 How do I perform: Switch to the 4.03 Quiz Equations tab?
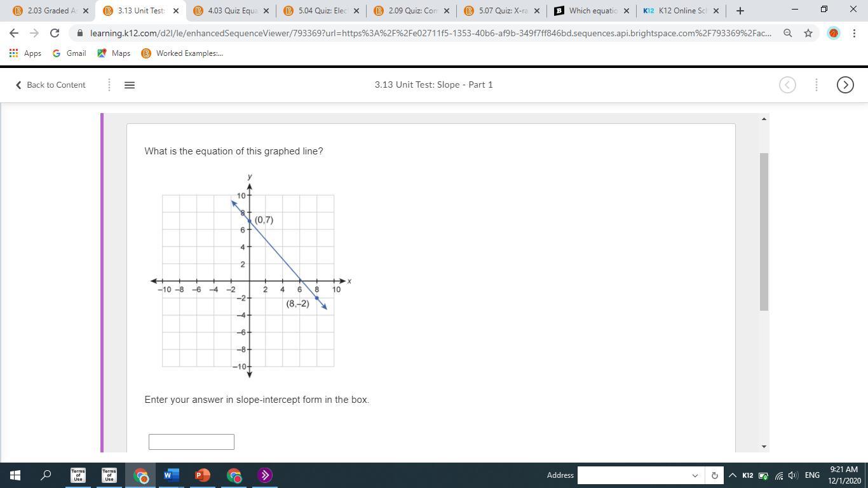[x=232, y=11]
